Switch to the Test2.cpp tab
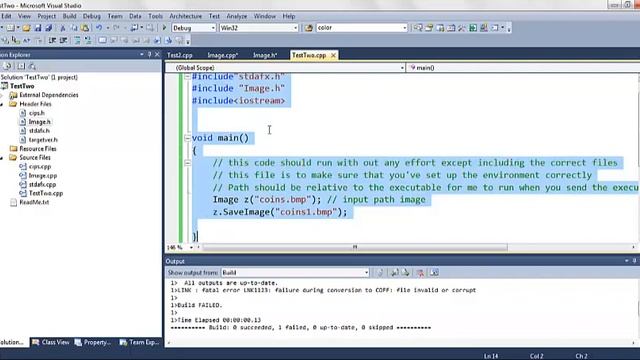The width and height of the screenshot is (640, 360). pyautogui.click(x=180, y=55)
